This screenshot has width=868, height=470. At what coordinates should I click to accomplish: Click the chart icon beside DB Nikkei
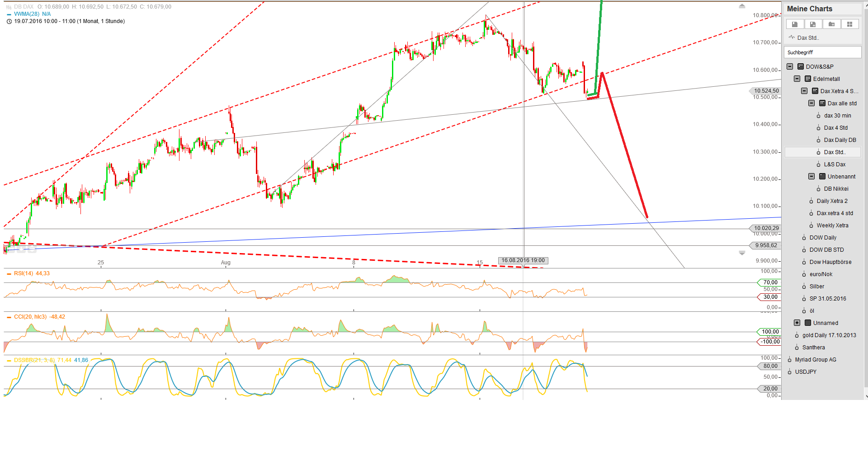[818, 189]
